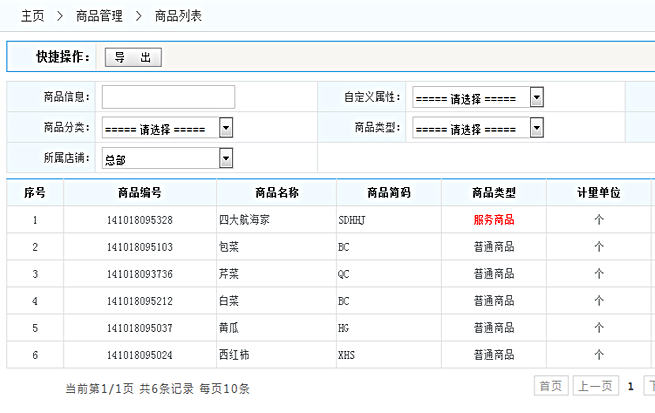
Task: Click the 首页 first page button
Action: (551, 386)
